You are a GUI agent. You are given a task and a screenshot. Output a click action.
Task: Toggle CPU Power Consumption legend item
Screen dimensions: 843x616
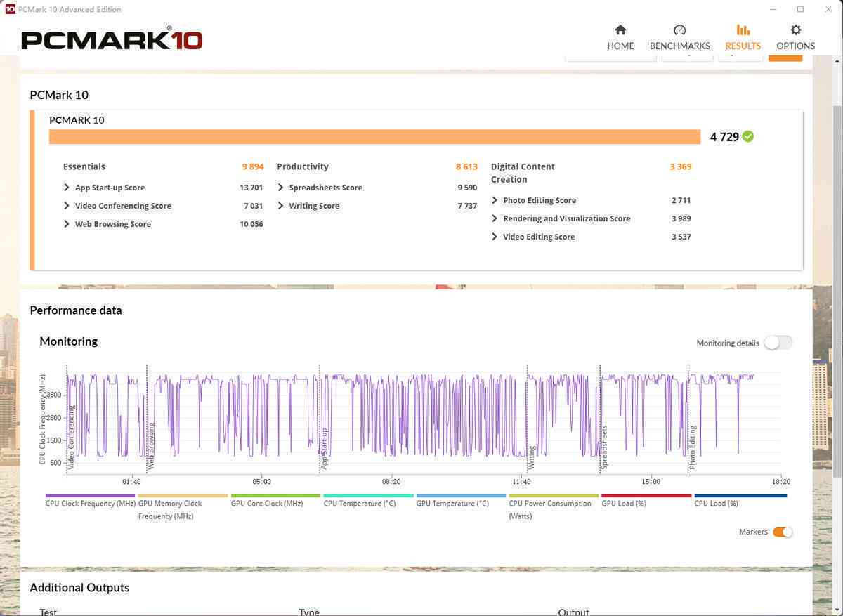point(554,506)
